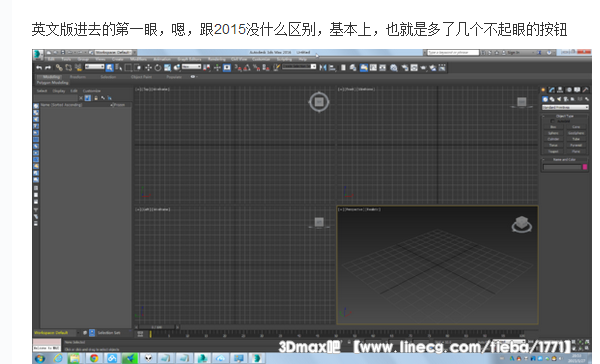
Task: Click the Perspective viewport ViewCube
Action: pos(522,224)
